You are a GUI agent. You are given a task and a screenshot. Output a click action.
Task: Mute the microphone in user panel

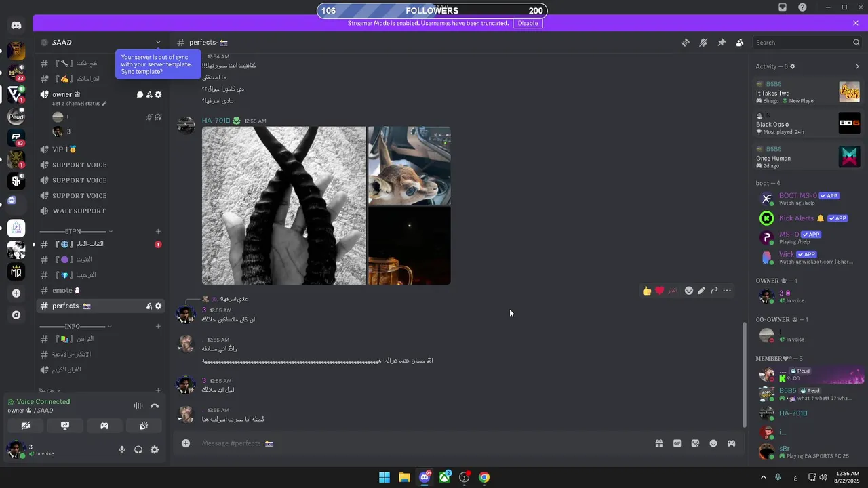(x=122, y=449)
